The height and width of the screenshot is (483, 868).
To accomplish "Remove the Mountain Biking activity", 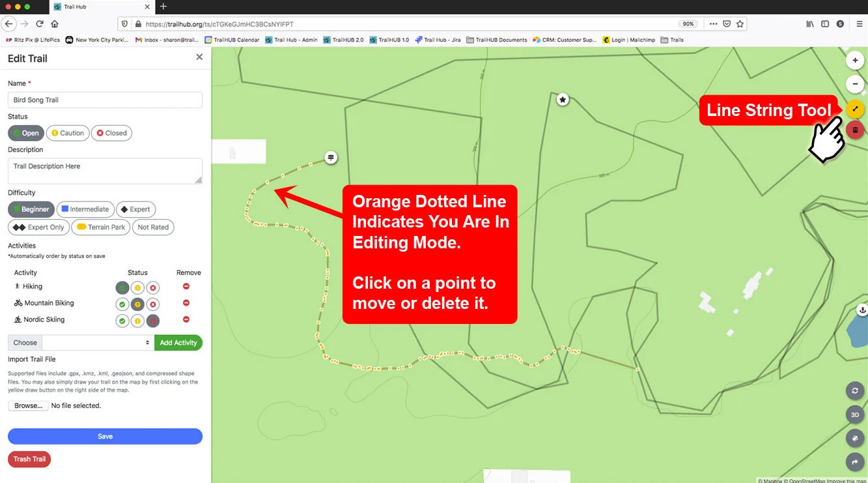I will coord(186,303).
